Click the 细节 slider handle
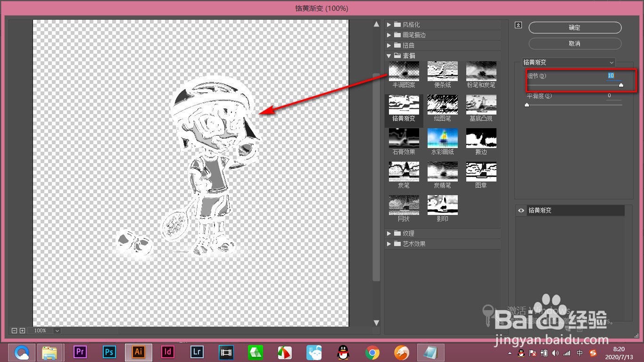The image size is (644, 362). click(621, 85)
